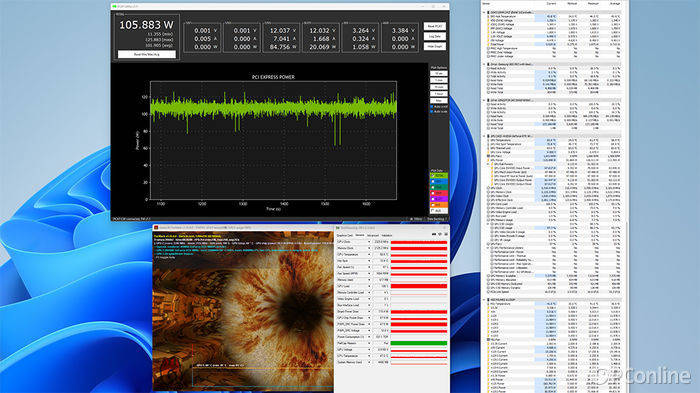The height and width of the screenshot is (393, 700).
Task: Switch to the Graphics Card tab in GPU-Z
Action: pyautogui.click(x=345, y=235)
